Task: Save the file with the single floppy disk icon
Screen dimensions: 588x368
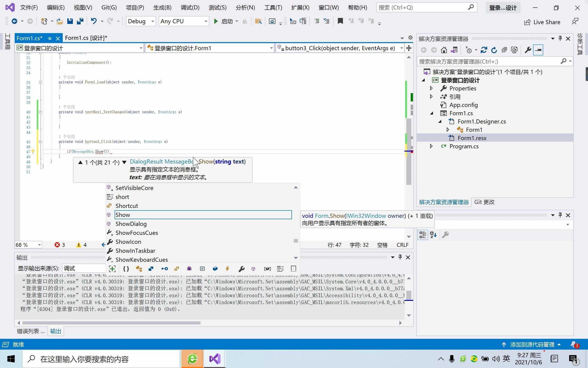Action: [x=70, y=21]
